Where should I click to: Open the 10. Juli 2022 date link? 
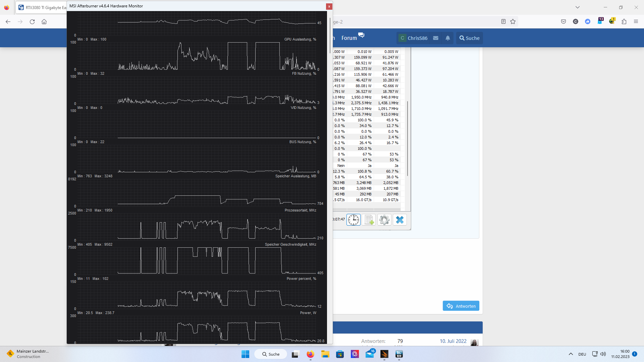tap(453, 341)
